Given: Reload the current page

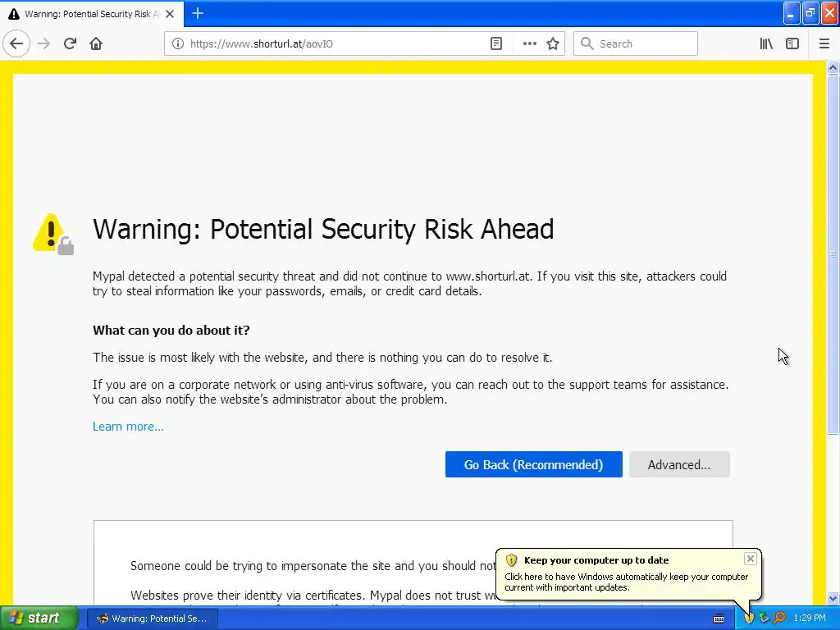Looking at the screenshot, I should point(71,43).
